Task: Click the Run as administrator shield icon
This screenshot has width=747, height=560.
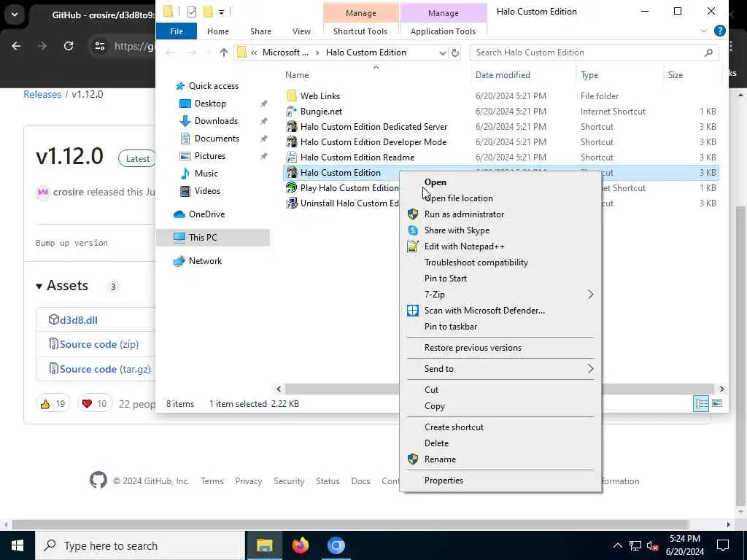Action: tap(413, 214)
